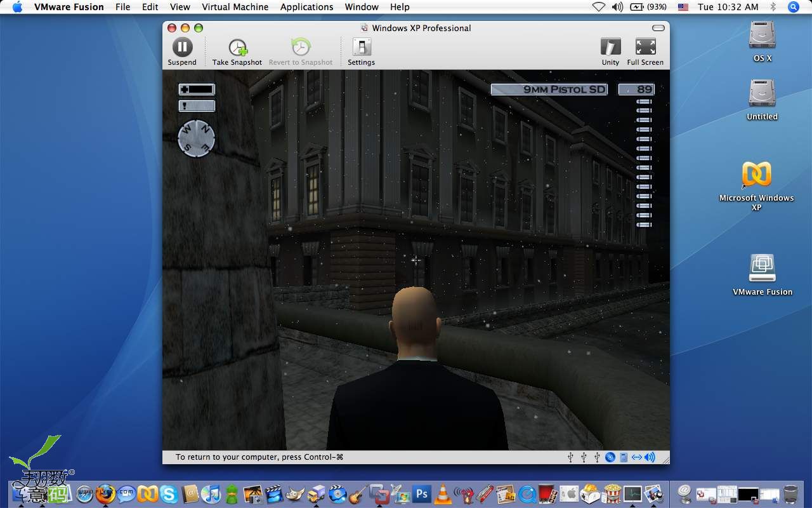This screenshot has height=508, width=812.
Task: Click the Wi-Fi status icon
Action: coord(599,7)
